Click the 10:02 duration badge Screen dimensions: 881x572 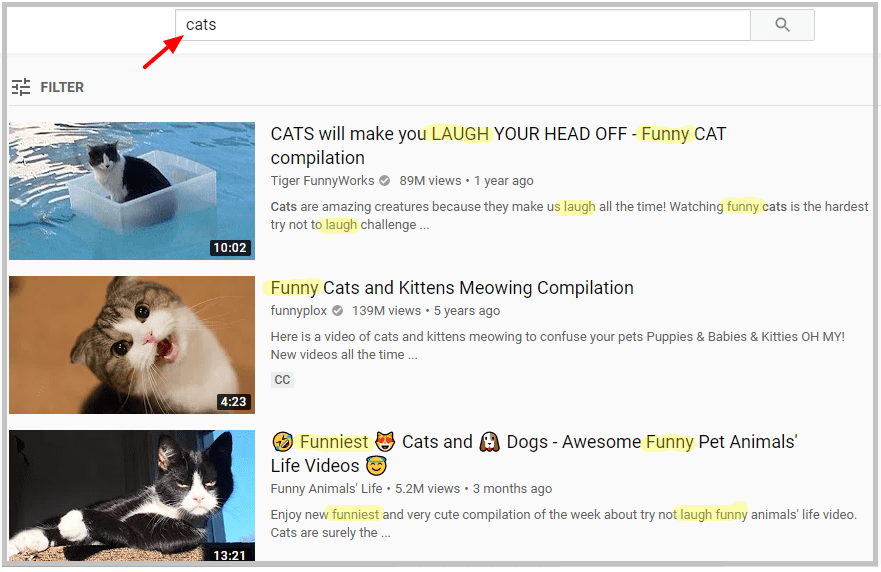[230, 248]
